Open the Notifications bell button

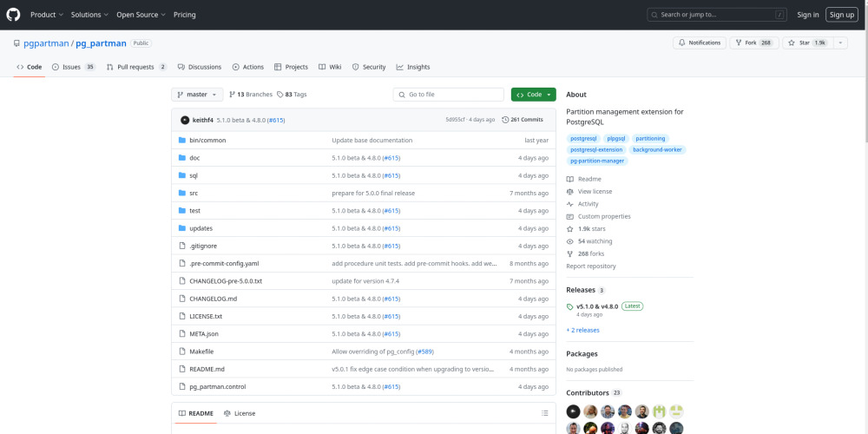point(700,43)
